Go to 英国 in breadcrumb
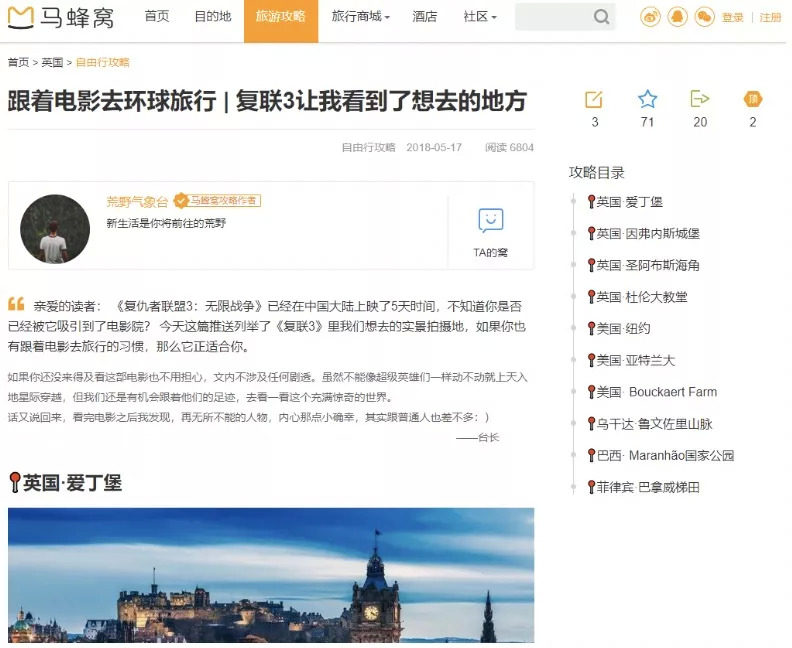 click(x=52, y=62)
